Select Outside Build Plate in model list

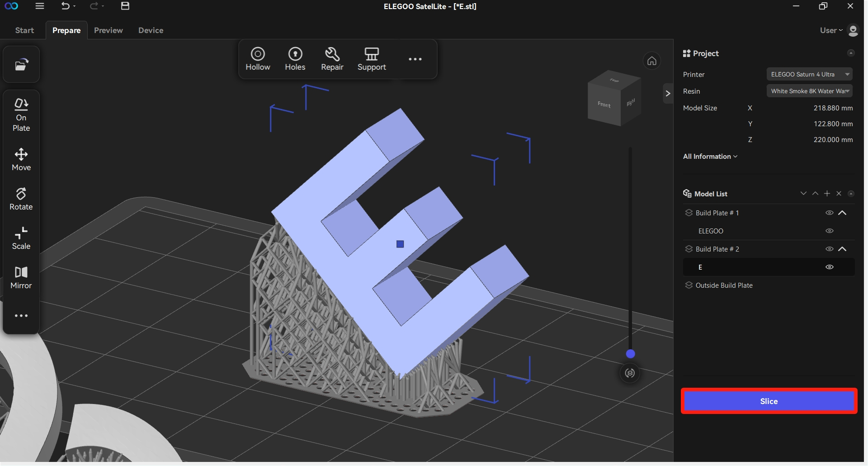tap(723, 285)
